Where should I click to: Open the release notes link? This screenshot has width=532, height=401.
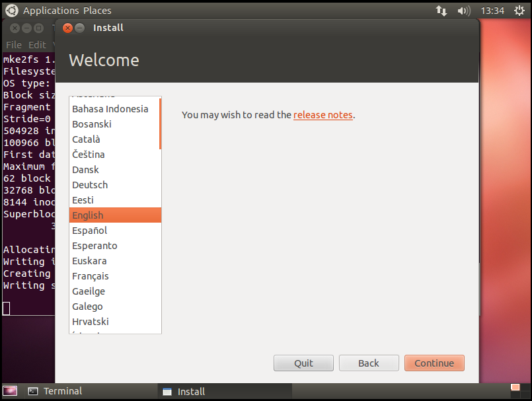pyautogui.click(x=323, y=115)
